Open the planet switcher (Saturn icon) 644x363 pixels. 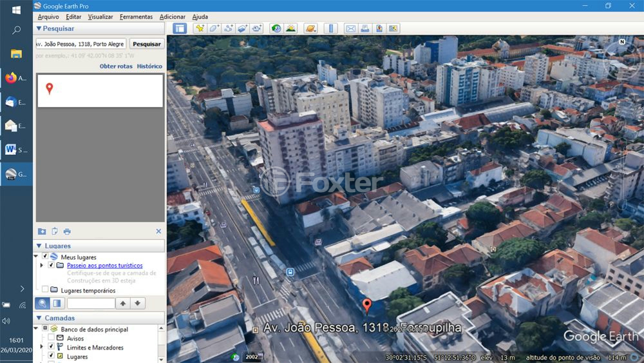tap(311, 28)
